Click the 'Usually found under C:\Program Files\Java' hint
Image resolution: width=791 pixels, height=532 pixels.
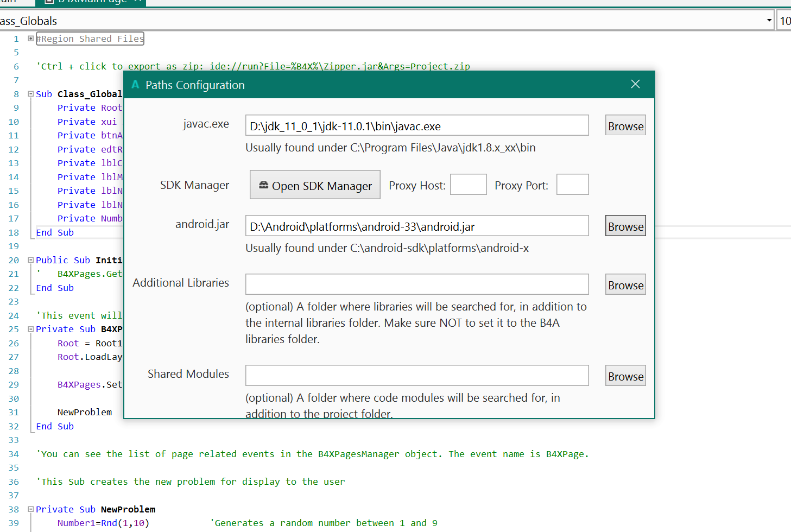[390, 148]
